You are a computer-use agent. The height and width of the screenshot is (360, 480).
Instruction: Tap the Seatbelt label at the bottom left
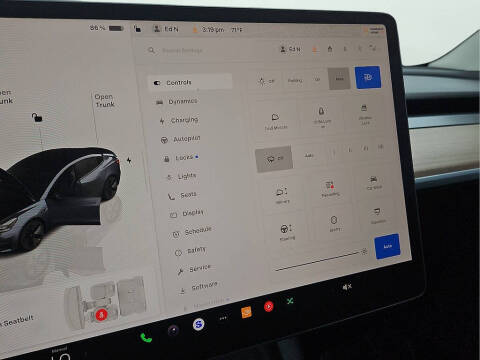tap(18, 321)
